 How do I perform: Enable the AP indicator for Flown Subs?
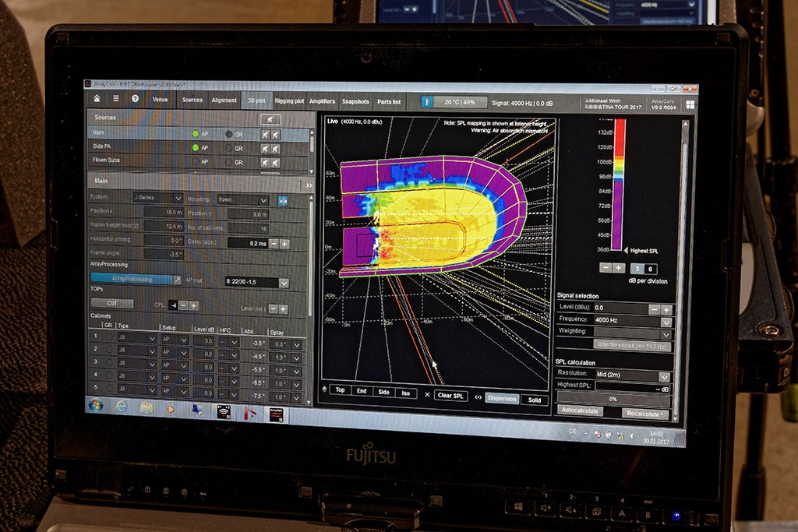click(x=196, y=161)
